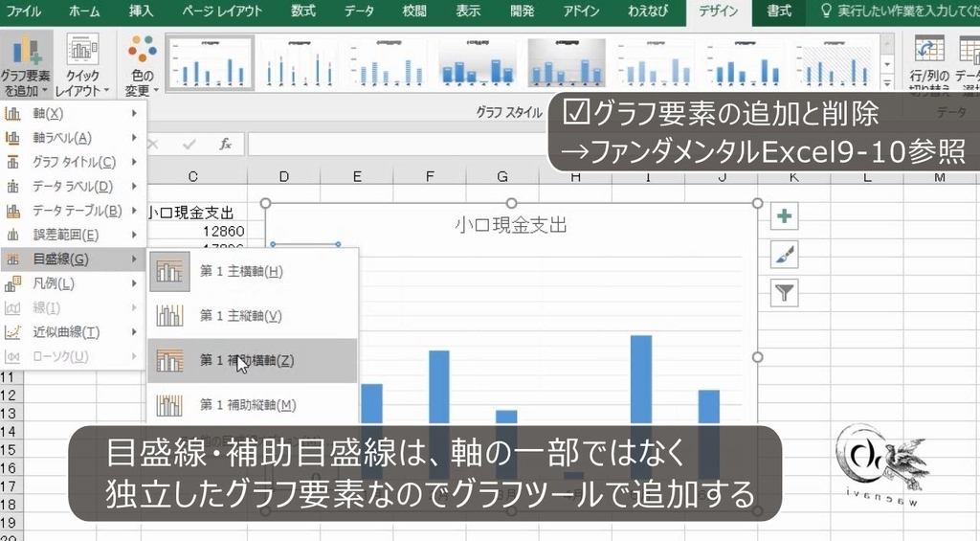Open the 色の変更 color palette

142,66
